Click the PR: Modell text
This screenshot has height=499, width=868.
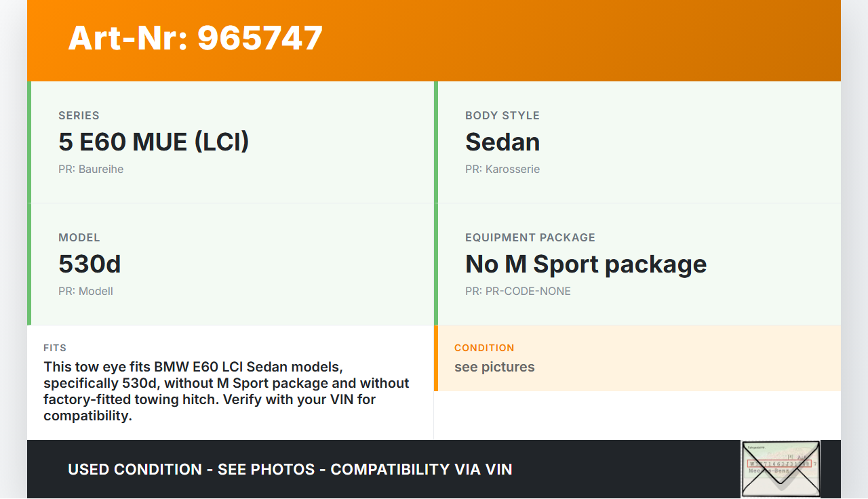click(x=85, y=292)
